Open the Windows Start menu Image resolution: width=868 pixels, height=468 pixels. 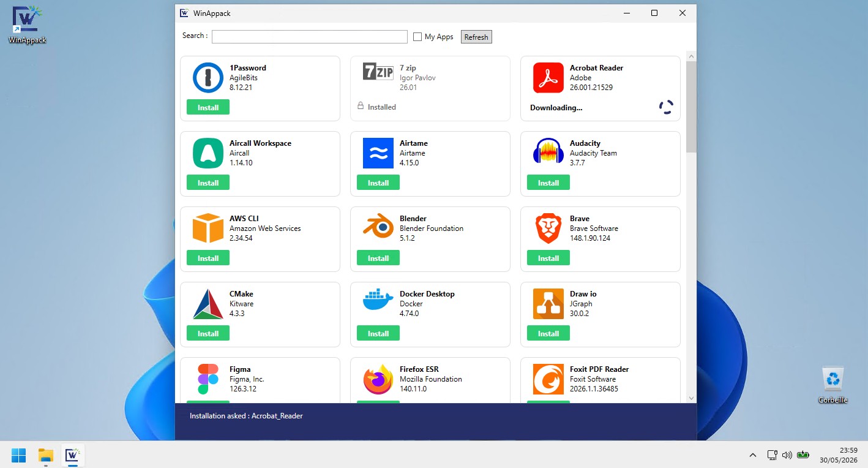click(19, 455)
